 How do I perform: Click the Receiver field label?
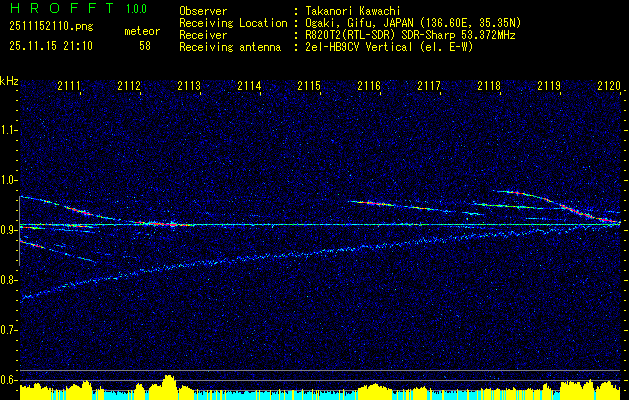(x=203, y=35)
